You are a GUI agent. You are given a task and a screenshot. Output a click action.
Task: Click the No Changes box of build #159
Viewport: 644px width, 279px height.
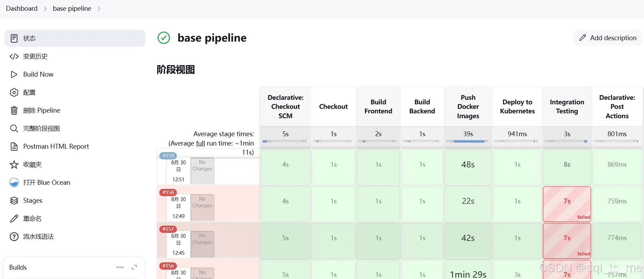pos(202,171)
